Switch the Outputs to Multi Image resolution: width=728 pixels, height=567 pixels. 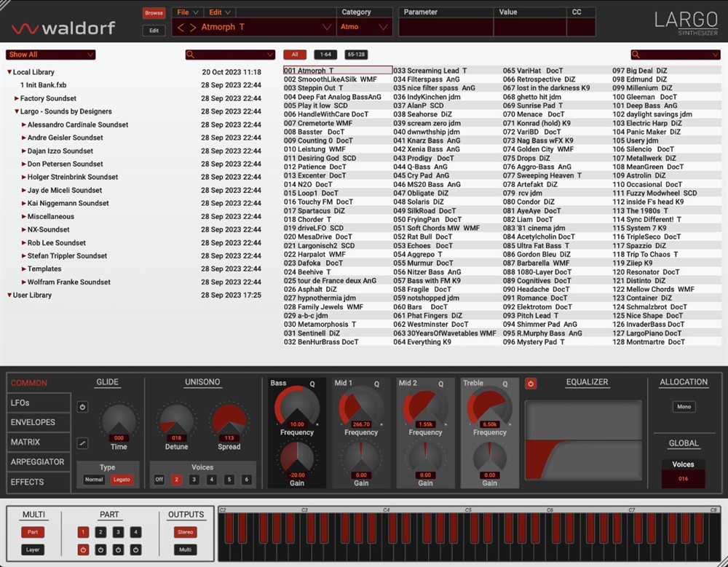click(186, 550)
